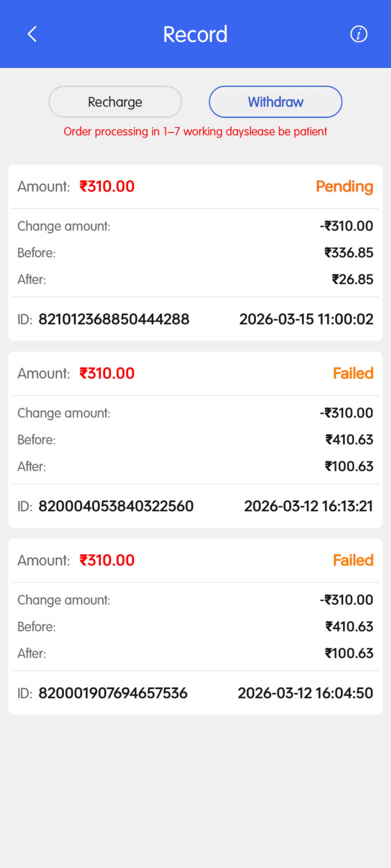Tap the timestamp 2026-03-15 11:00:02
391x868 pixels.
[306, 319]
